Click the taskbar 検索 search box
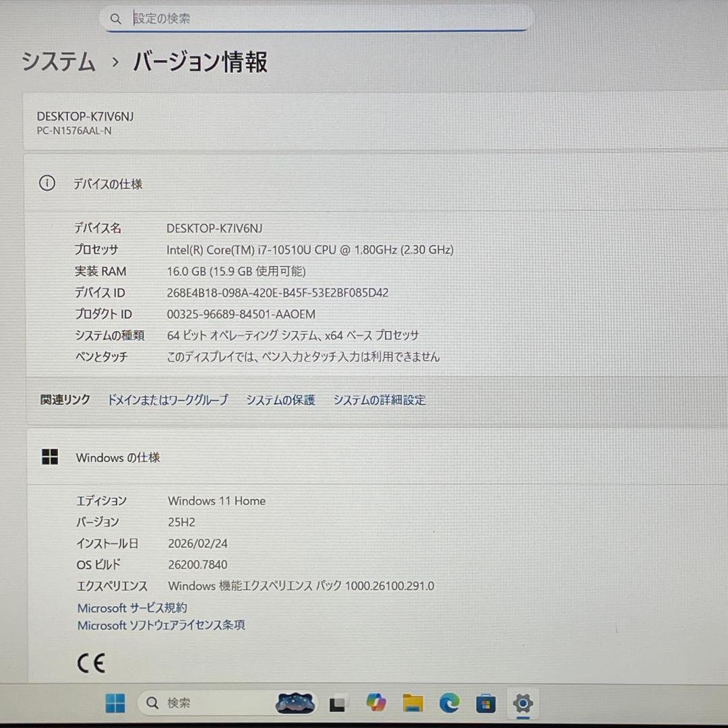The height and width of the screenshot is (728, 728). [x=228, y=703]
